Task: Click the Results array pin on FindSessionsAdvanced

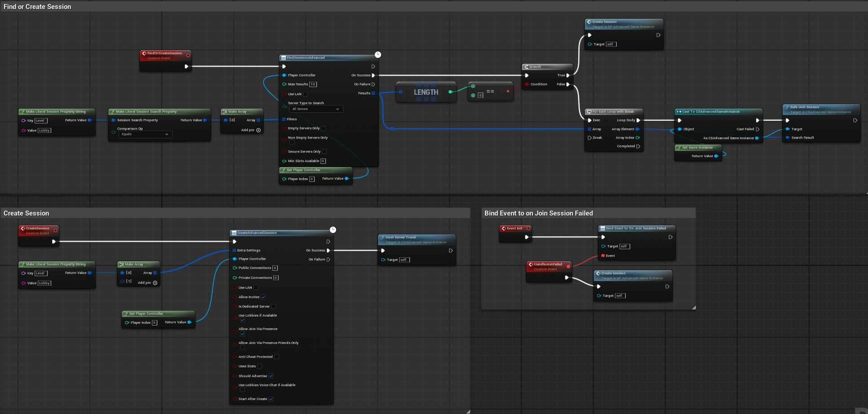Action: pos(373,93)
